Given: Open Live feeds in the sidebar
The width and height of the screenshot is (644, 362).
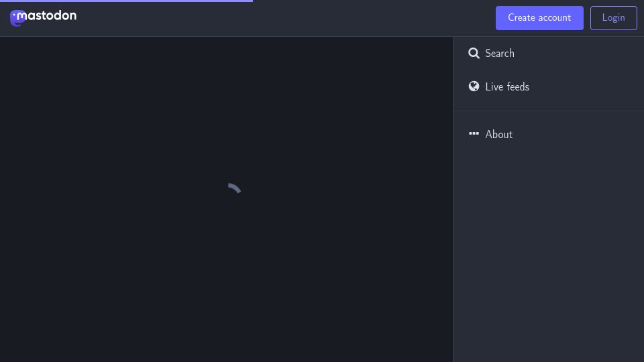Looking at the screenshot, I should tap(548, 86).
